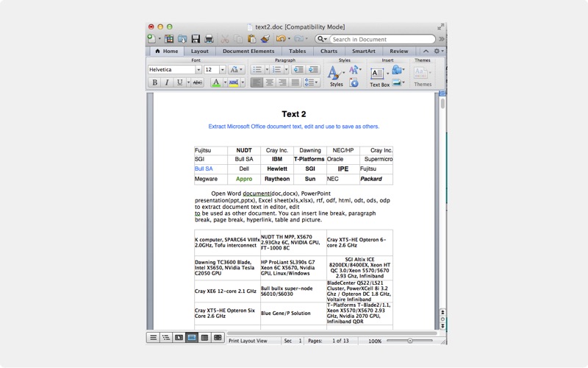Justify the paragraph text

295,82
